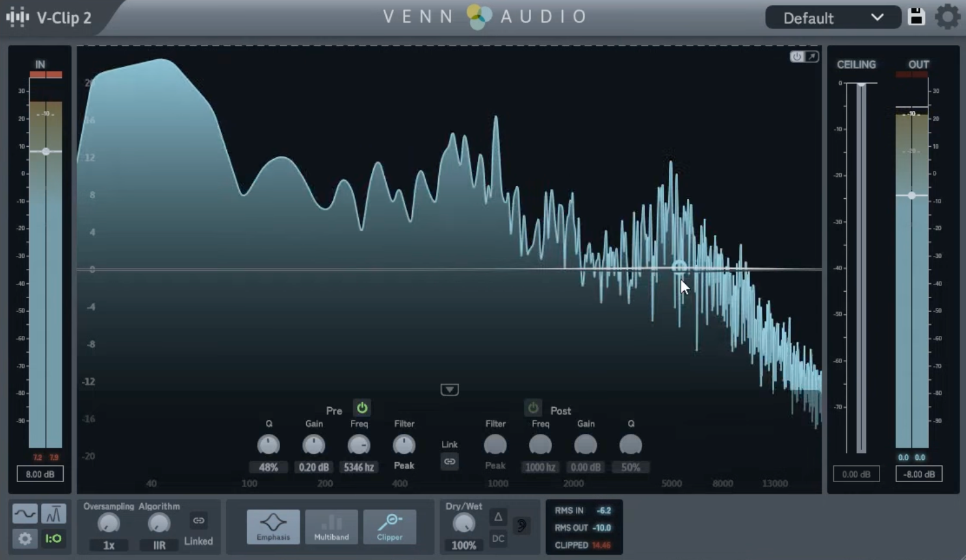This screenshot has height=560, width=966.
Task: Edit the Post Freq value 1000 hz
Action: [540, 467]
